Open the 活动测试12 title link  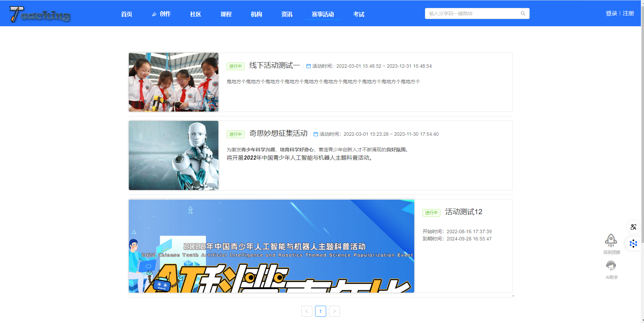point(463,212)
